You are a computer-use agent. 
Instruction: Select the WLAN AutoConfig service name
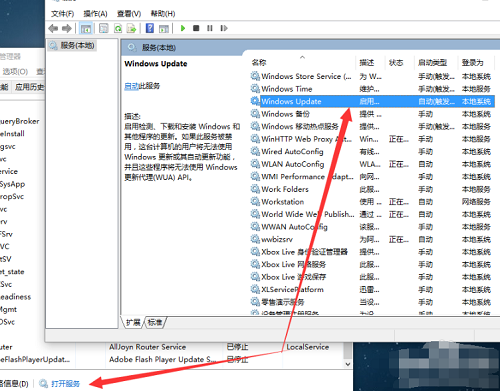pyautogui.click(x=293, y=164)
